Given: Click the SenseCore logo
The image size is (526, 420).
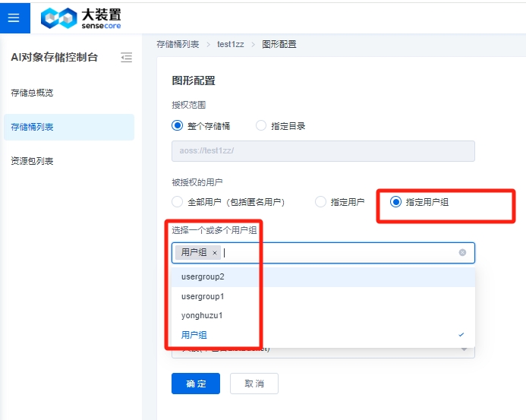Looking at the screenshot, I should (x=81, y=18).
